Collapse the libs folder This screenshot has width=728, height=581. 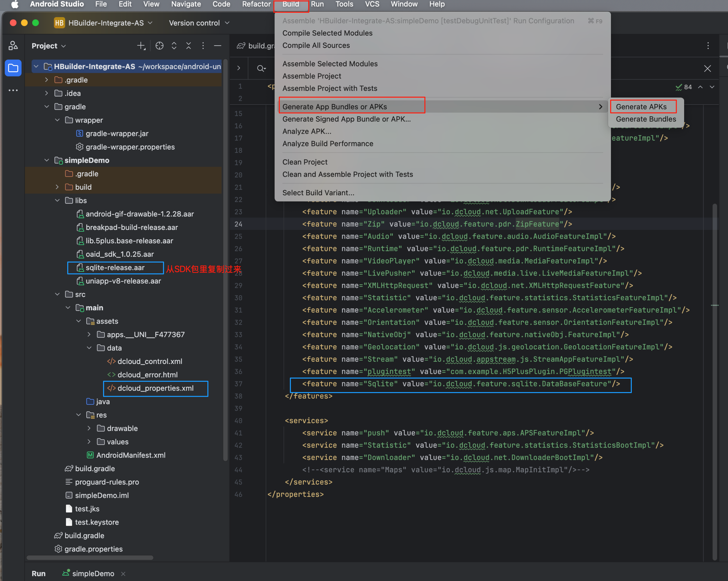click(x=57, y=200)
